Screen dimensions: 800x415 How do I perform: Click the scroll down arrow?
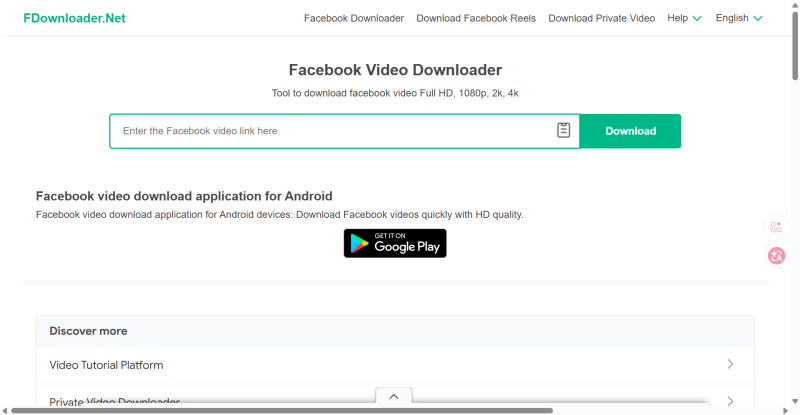795,402
